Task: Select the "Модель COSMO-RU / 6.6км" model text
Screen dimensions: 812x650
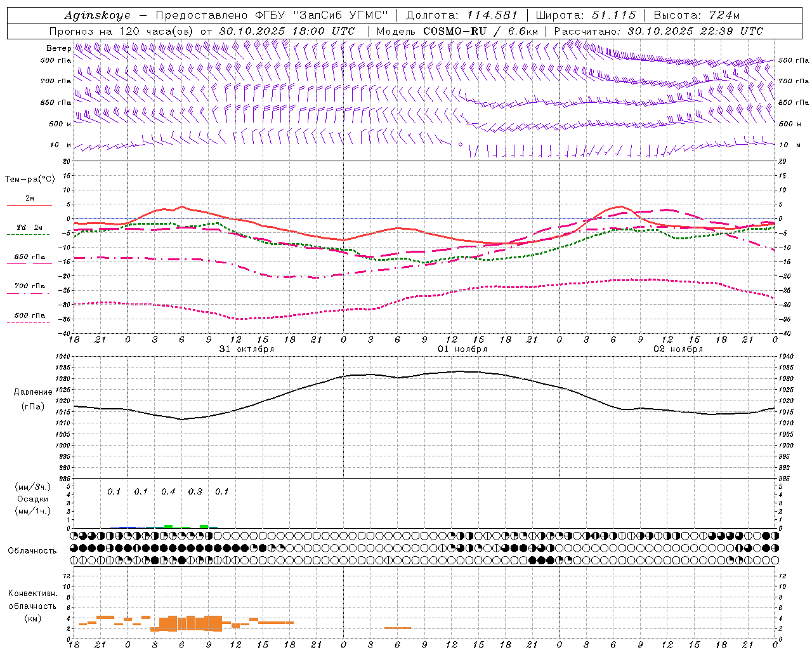Action: coord(457,31)
